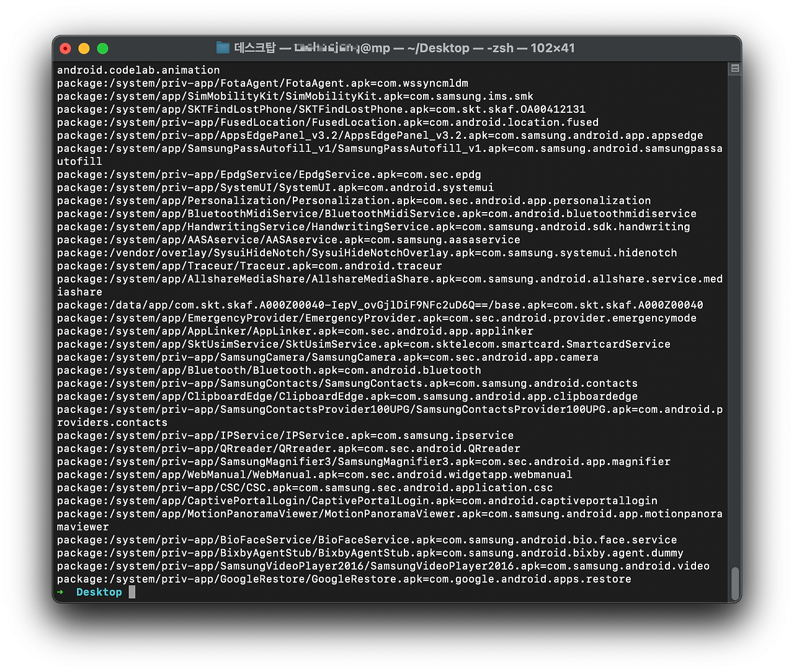Click the blinking cursor block next to Desktop
The height and width of the screenshot is (672, 794).
(131, 591)
